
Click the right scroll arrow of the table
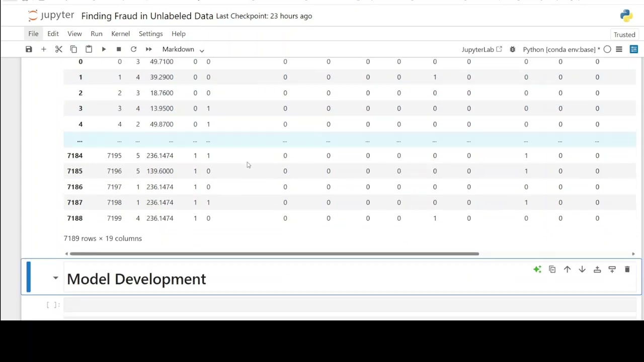(633, 254)
